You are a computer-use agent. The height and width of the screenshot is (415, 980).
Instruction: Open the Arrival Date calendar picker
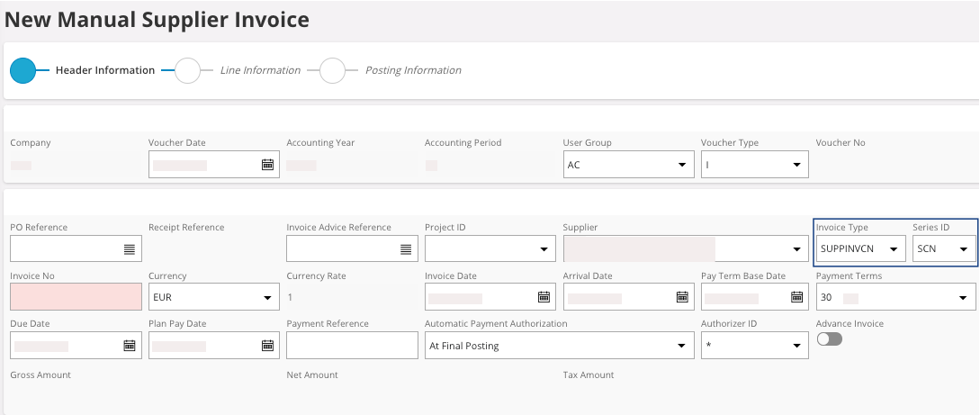tap(682, 297)
